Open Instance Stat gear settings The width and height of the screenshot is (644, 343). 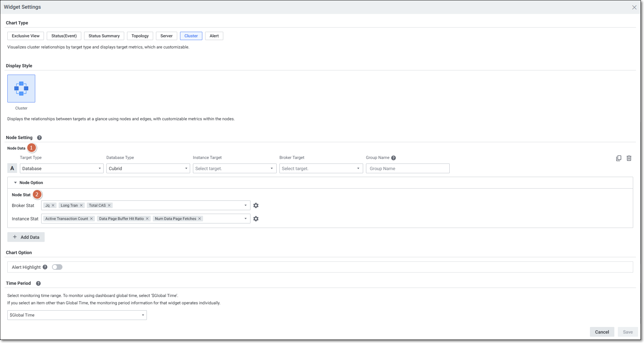pos(256,219)
